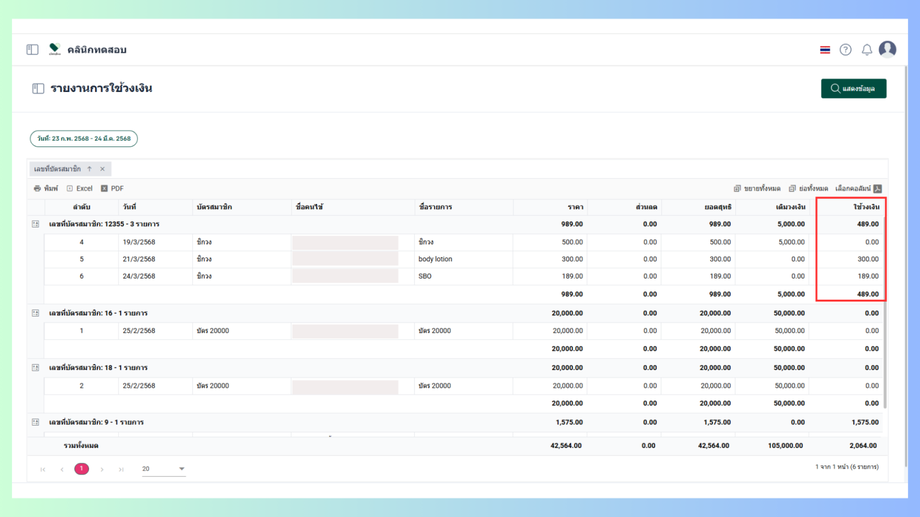Collapse the group เลขที่บัตรสมาชิก: 9

click(x=36, y=423)
